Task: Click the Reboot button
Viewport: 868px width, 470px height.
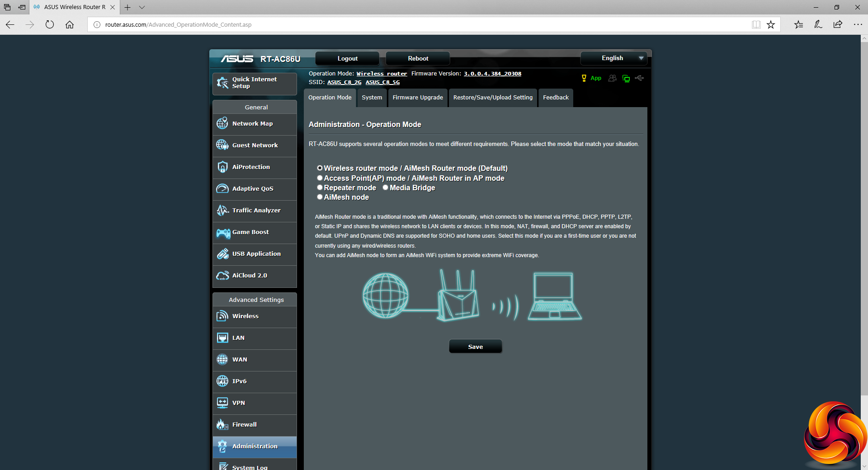Action: tap(418, 58)
